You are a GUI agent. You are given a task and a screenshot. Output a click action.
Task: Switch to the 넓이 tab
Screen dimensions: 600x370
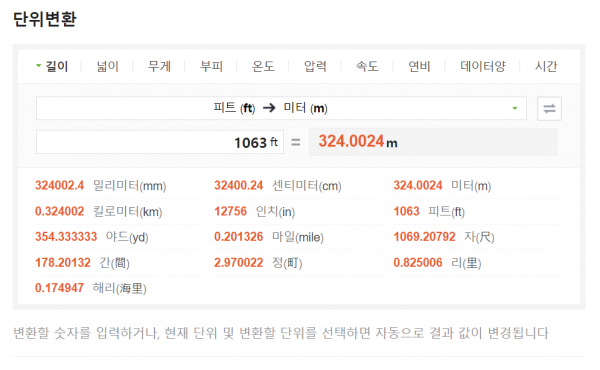tap(108, 66)
